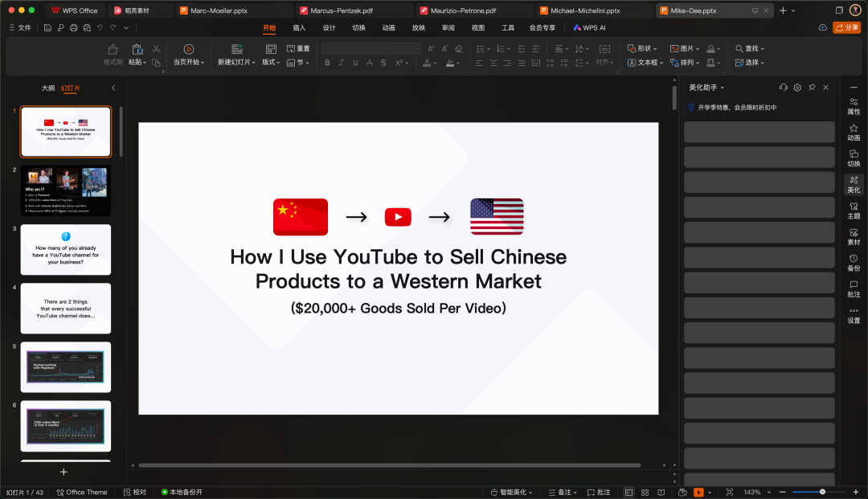Click add slide plus below thumbnails
This screenshot has height=499, width=868.
pyautogui.click(x=63, y=472)
